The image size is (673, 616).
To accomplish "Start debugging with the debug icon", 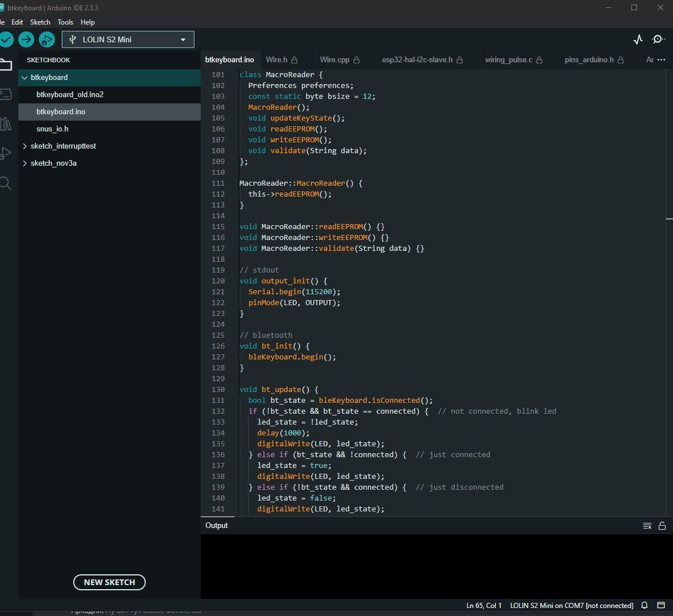I will click(x=46, y=39).
